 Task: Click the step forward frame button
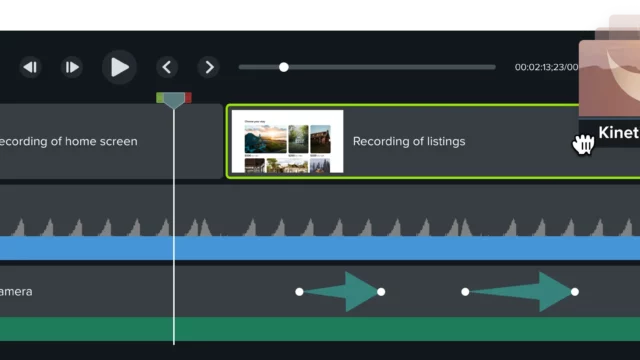[71, 67]
